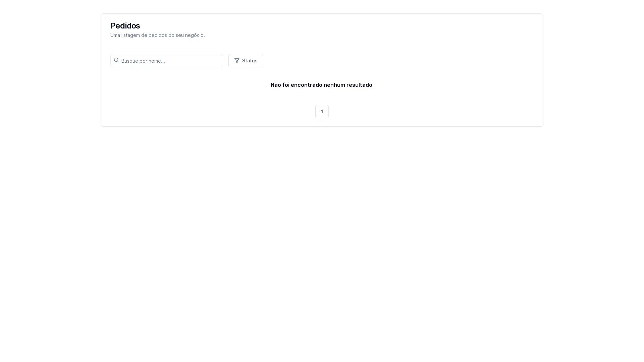Click the 'Pedidos' page heading
Viewport: 644px width, 362px height.
point(125,26)
